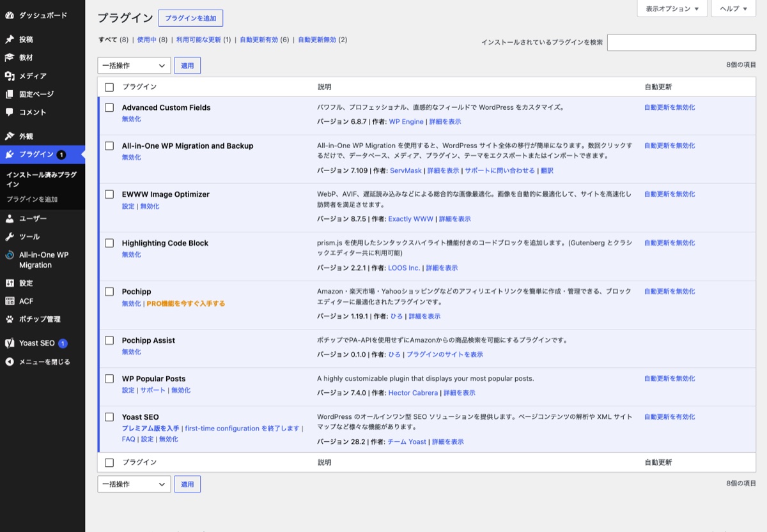Viewport: 767px width, 532px height.
Task: Open the Dashboard icon in sidebar
Action: 10,15
